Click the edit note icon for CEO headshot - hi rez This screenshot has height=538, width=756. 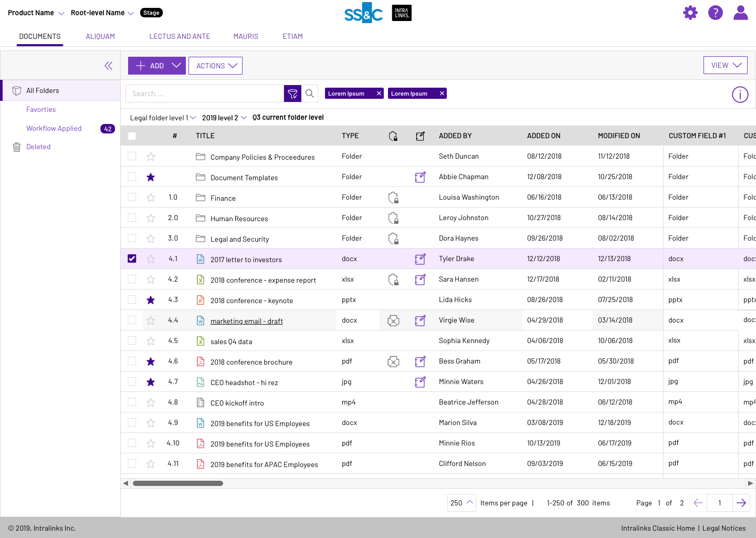coord(420,382)
